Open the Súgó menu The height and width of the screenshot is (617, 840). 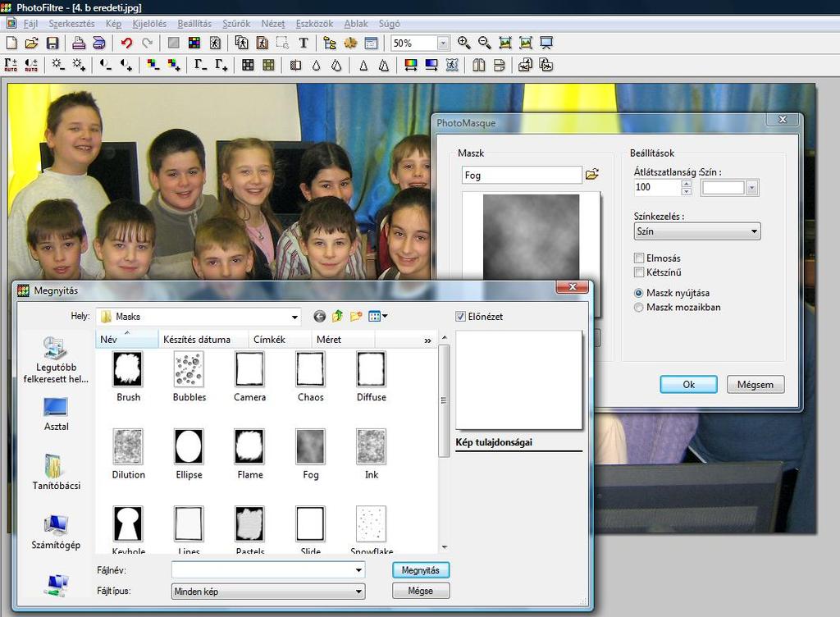(390, 24)
